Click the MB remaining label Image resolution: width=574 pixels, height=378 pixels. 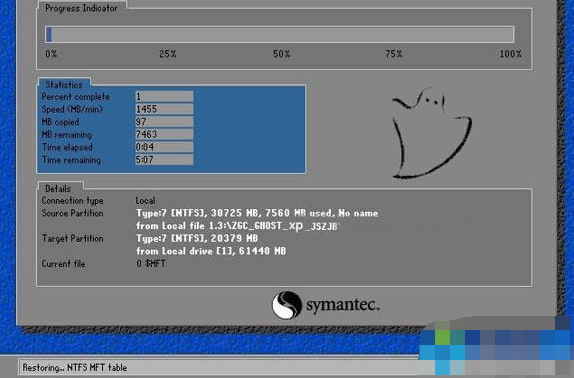67,134
